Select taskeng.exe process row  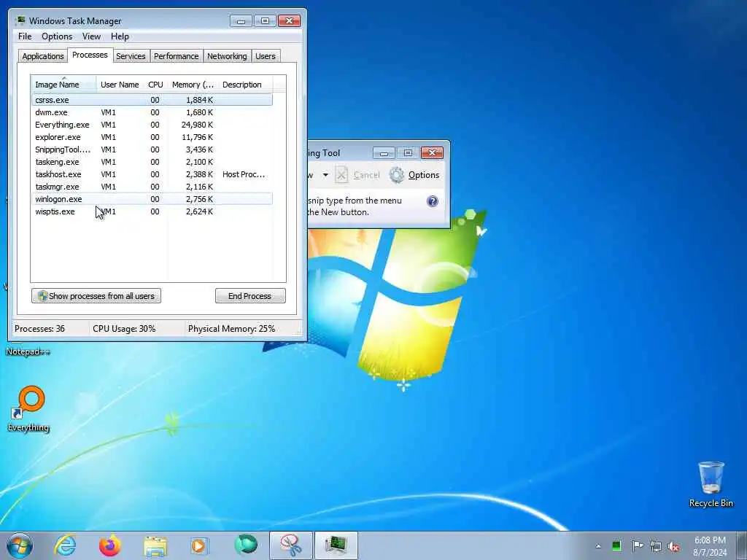click(152, 162)
